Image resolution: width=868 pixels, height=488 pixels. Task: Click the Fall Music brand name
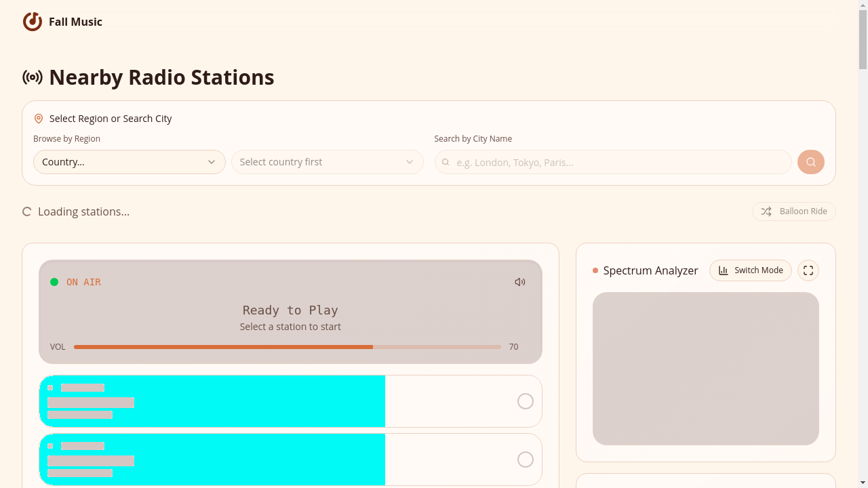point(75,22)
